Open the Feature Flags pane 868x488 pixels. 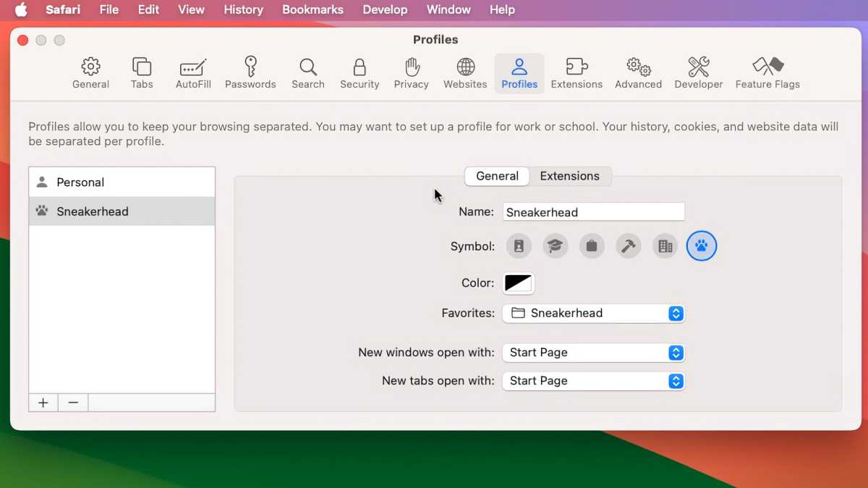point(767,73)
